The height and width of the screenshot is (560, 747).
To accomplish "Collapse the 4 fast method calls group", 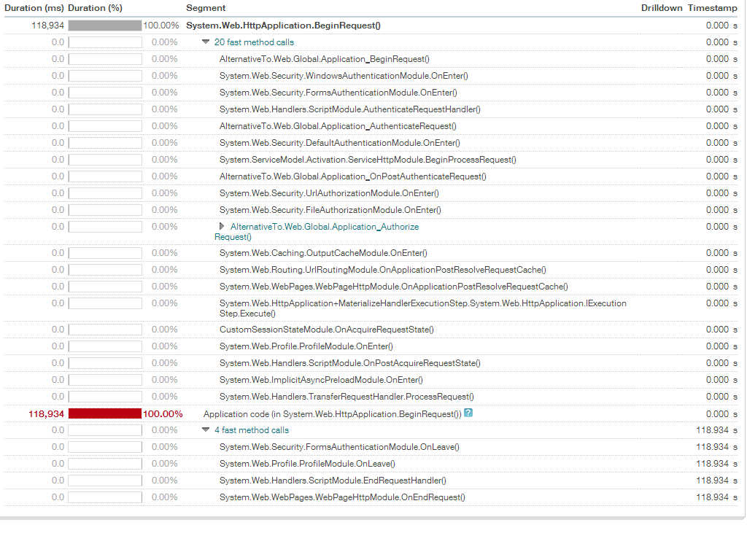I will (206, 429).
